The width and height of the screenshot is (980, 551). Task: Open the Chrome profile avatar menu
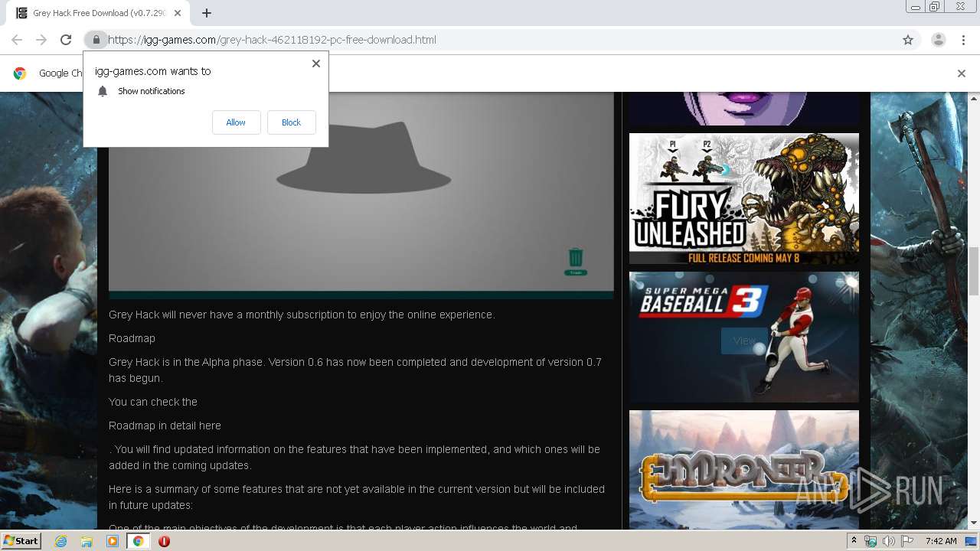(938, 40)
